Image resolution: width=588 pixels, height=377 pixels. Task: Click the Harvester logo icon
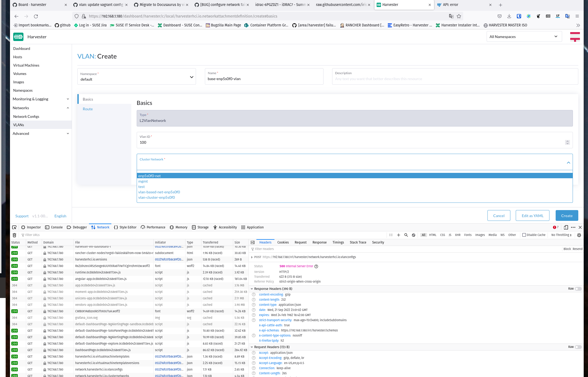18,37
